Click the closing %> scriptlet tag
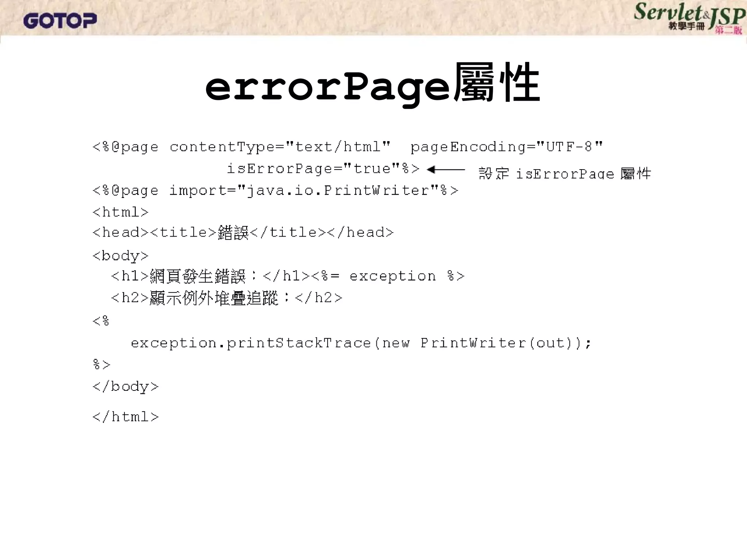The width and height of the screenshot is (747, 560). pyautogui.click(x=101, y=365)
